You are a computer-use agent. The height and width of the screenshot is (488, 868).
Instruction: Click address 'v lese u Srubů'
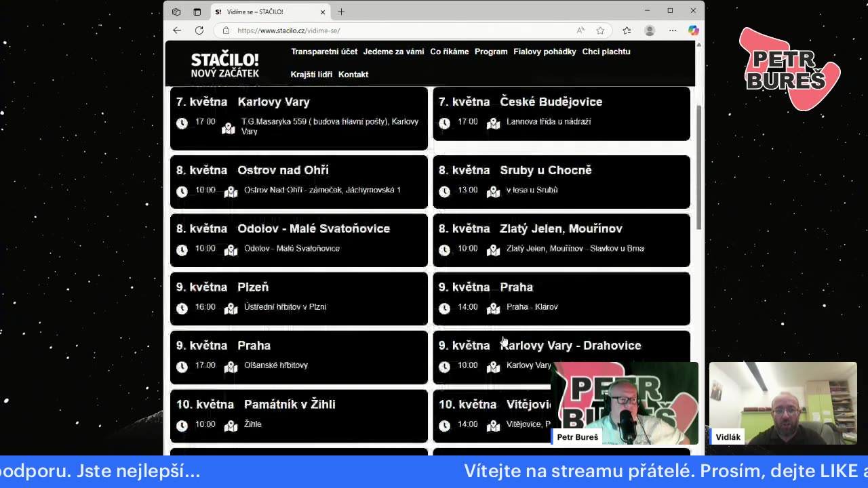(x=532, y=190)
